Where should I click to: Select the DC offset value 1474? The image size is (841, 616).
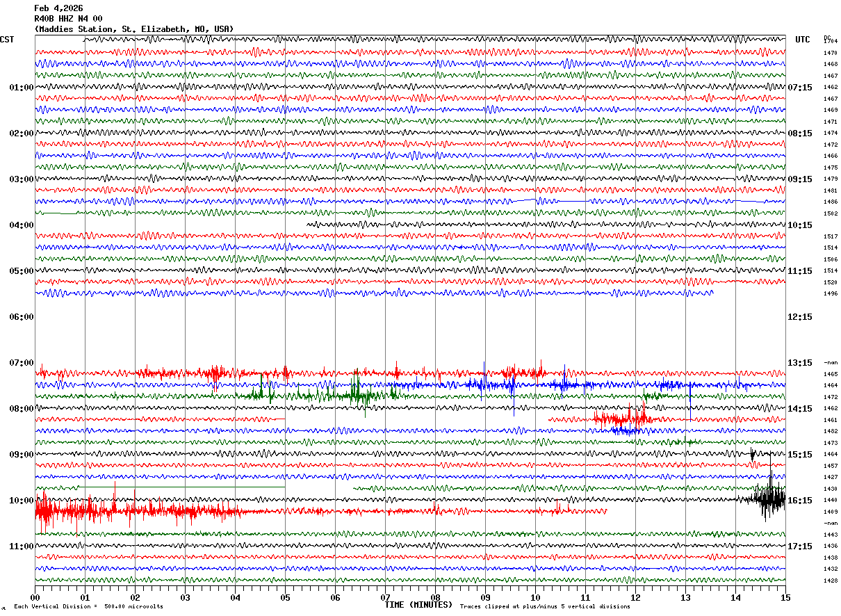pos(831,133)
